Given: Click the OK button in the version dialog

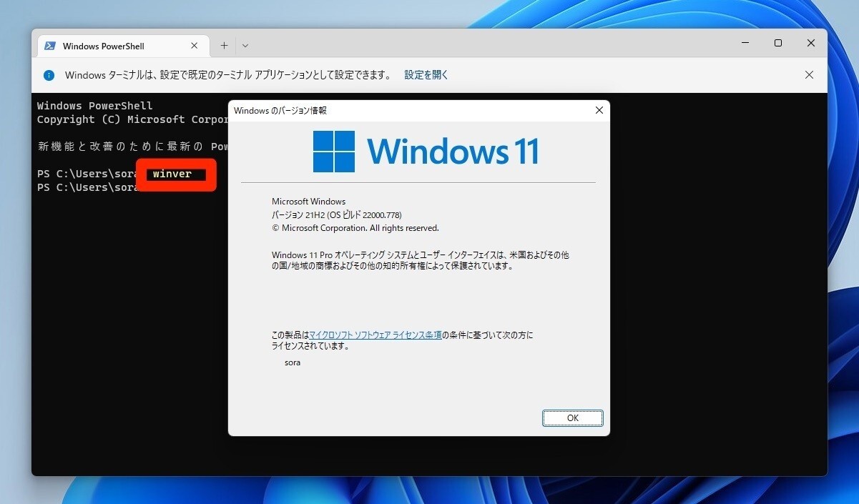Looking at the screenshot, I should tap(572, 418).
